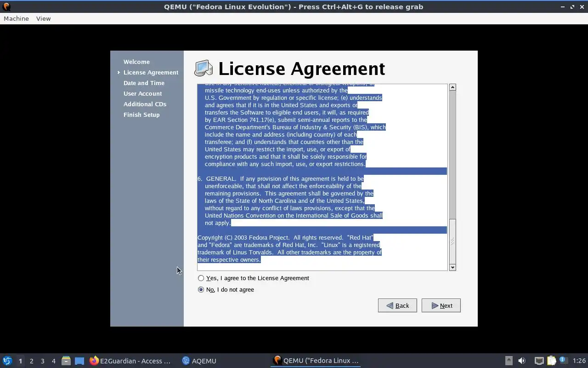588x368 pixels.
Task: Click the 'their respective owners.' line
Action: pyautogui.click(x=229, y=259)
